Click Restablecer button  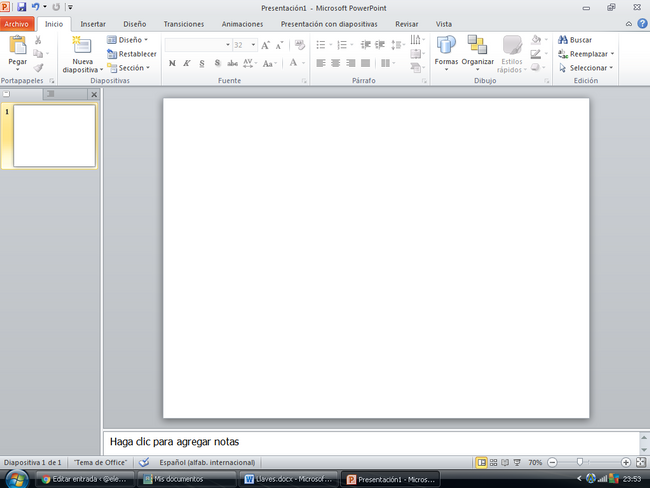(x=132, y=54)
